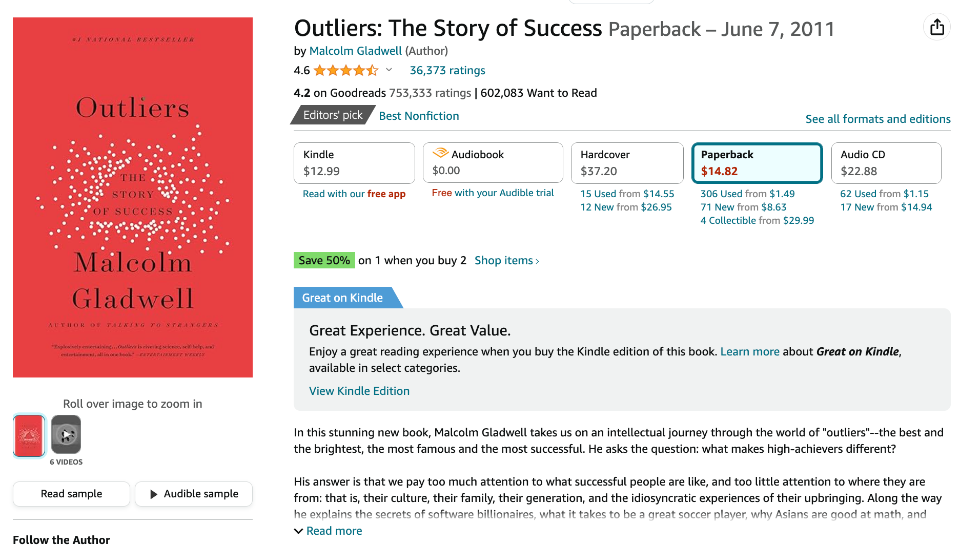Open the Read sample button
The image size is (980, 546).
[71, 494]
